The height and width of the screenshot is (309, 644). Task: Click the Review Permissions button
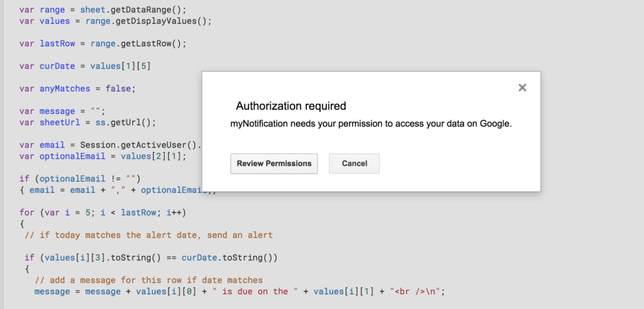tap(274, 164)
